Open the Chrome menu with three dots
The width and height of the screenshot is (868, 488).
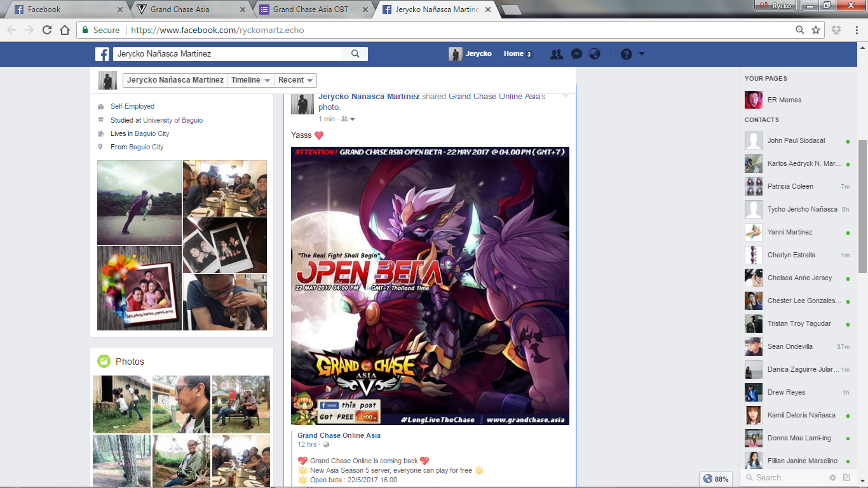(856, 30)
